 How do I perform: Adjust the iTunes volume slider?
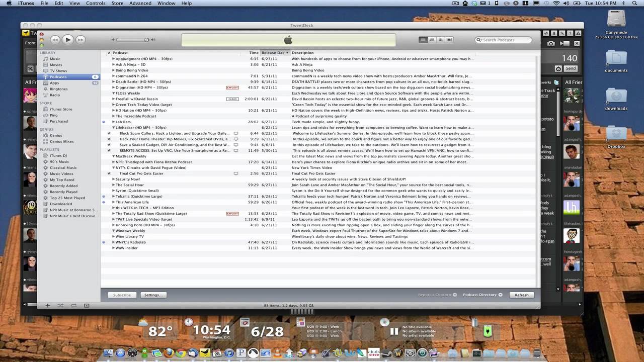(x=133, y=40)
